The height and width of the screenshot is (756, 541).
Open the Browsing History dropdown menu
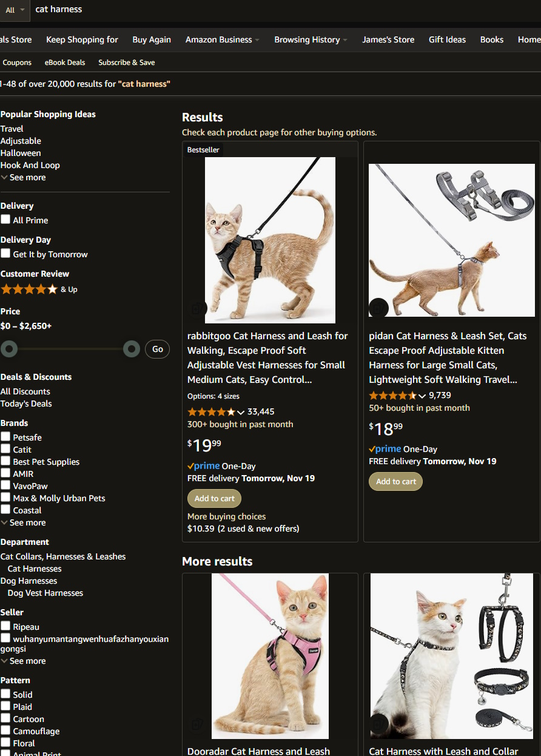[x=311, y=39]
